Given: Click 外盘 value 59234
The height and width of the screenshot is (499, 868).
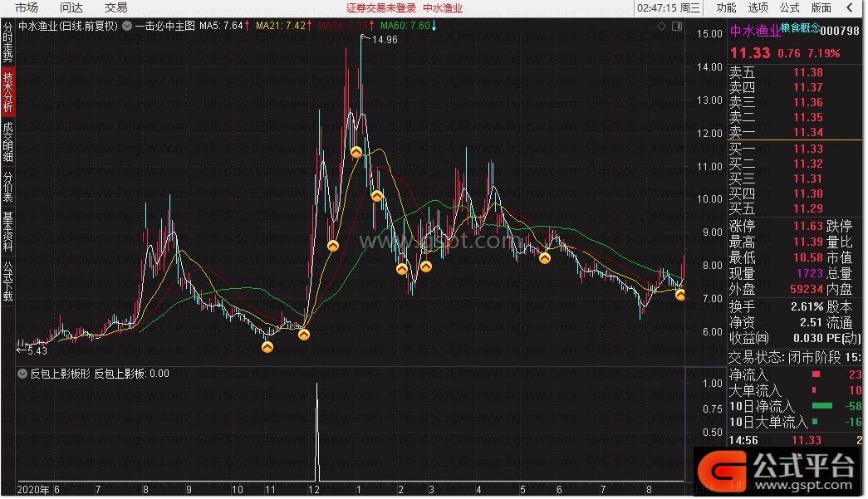Looking at the screenshot, I should (807, 289).
